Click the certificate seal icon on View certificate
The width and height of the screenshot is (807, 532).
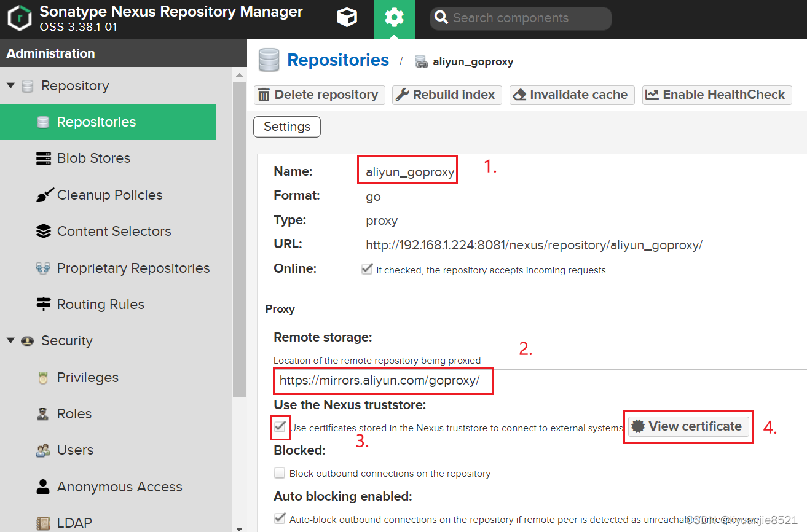point(638,426)
